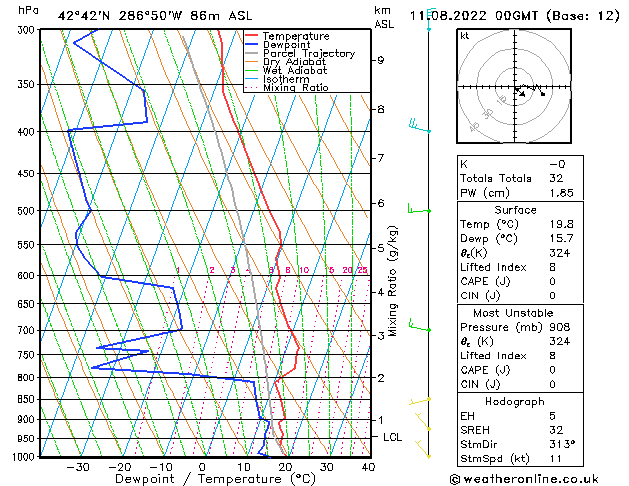The height and width of the screenshot is (486, 629).
Task: Click the 40 temperature axis label
Action: coord(368,467)
